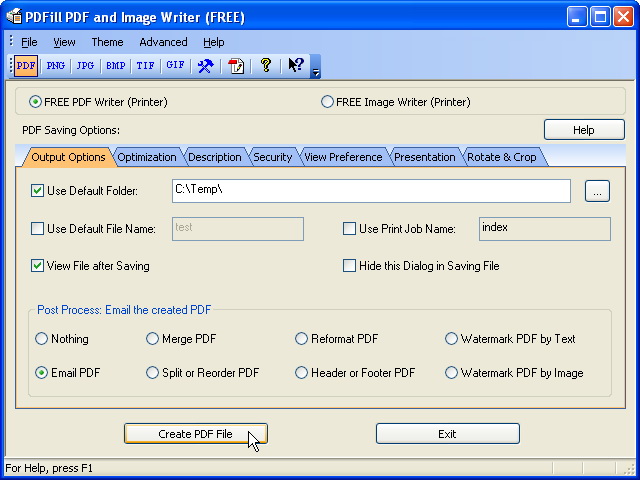Open the Optimization tab

[x=146, y=157]
